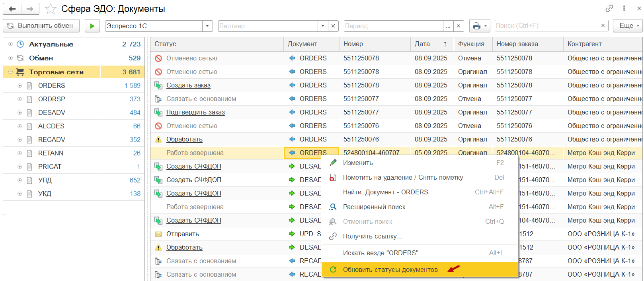Choose Найти: Документ - ORDERS

pos(420,192)
